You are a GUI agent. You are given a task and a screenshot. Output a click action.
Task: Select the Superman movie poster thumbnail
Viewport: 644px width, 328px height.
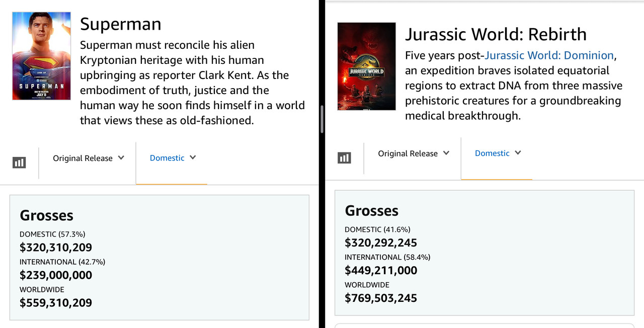tap(41, 56)
